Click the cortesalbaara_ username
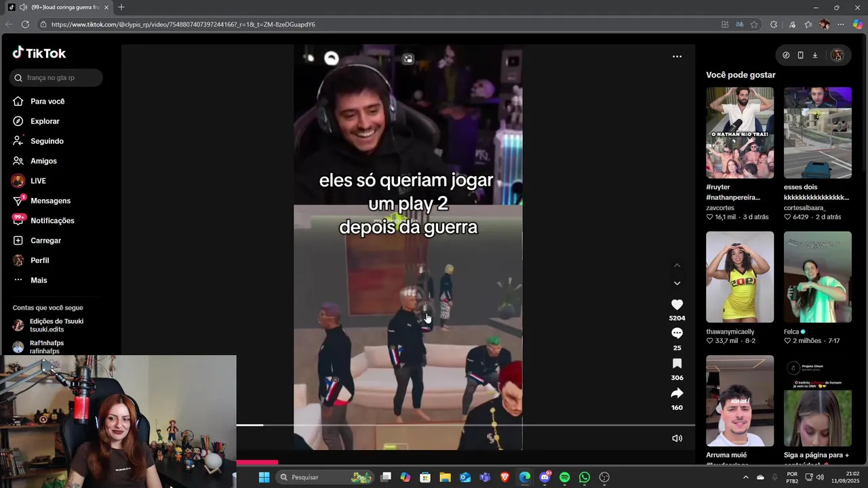The width and height of the screenshot is (868, 488). point(805,208)
